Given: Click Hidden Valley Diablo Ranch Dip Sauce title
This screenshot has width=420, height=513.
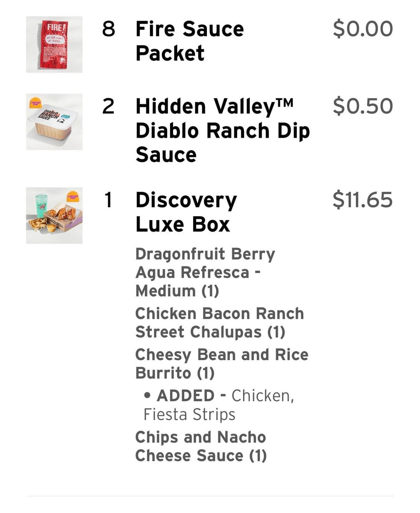Looking at the screenshot, I should pos(222,130).
